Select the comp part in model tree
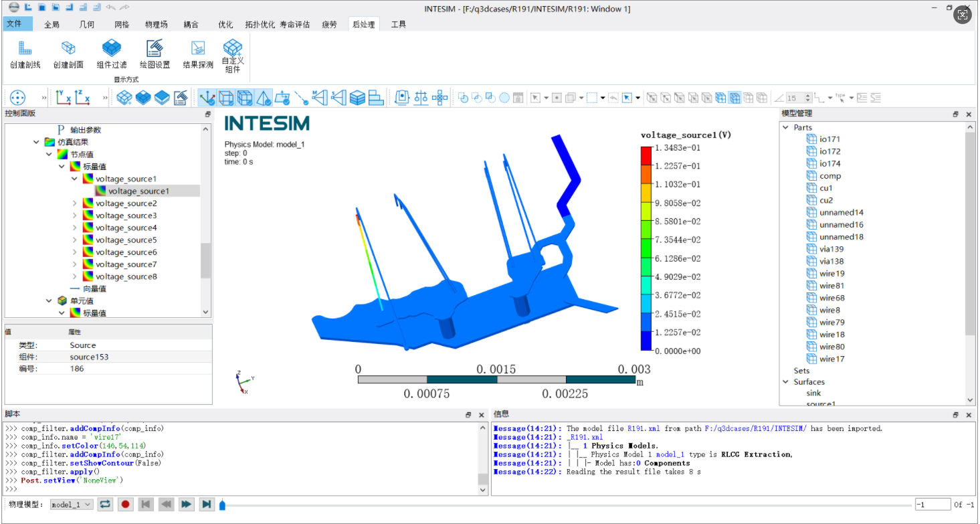 tap(830, 176)
